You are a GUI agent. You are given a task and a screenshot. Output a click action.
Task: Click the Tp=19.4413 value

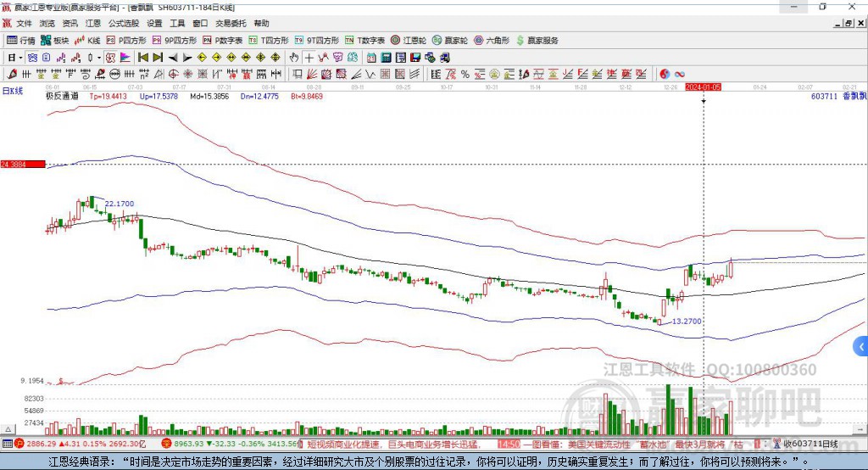[108, 96]
